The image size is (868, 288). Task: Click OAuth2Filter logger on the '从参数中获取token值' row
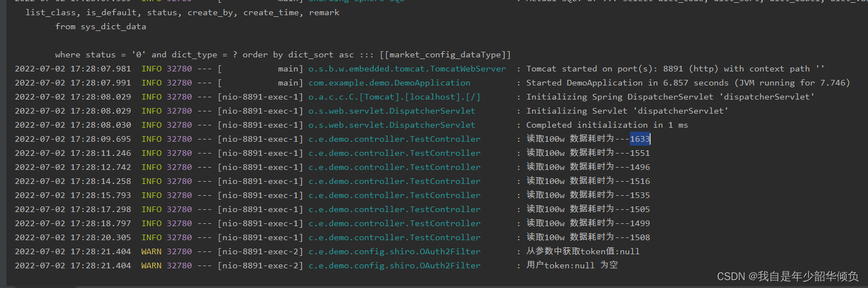pyautogui.click(x=395, y=251)
